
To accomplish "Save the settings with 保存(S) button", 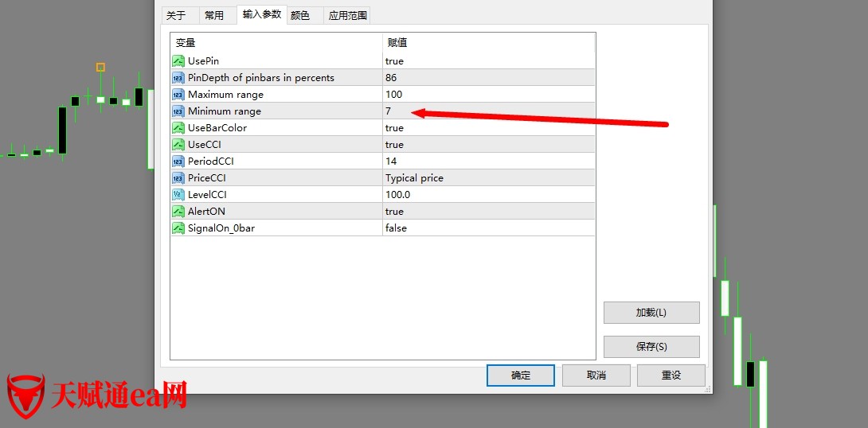I will 651,347.
